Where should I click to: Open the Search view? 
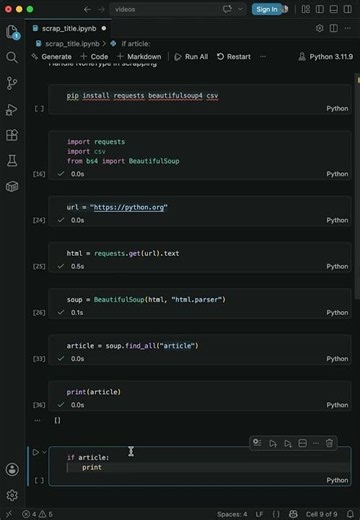(12, 57)
